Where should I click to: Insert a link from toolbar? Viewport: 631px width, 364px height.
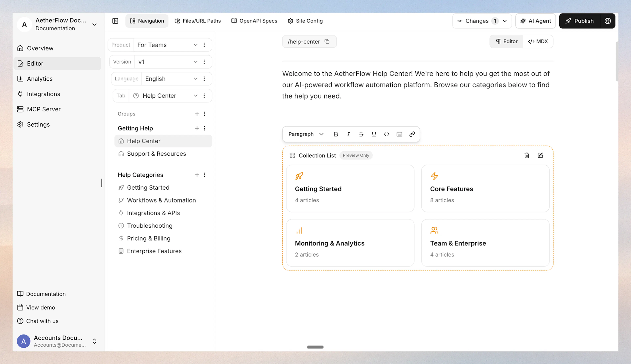(412, 134)
